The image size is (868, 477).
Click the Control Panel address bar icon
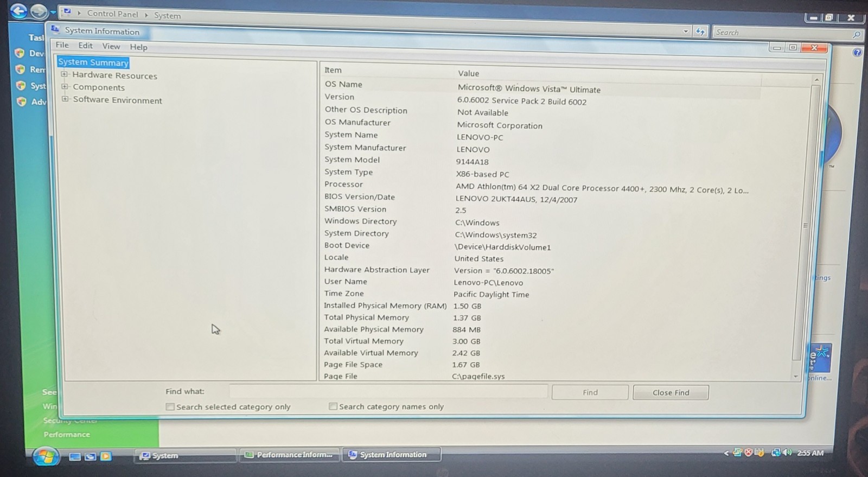coord(67,11)
